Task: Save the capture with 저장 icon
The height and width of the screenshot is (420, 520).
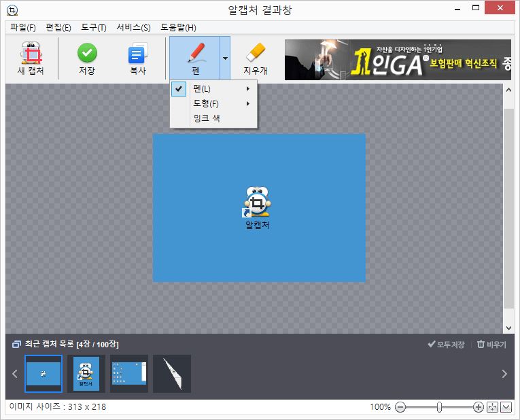Action: (86, 58)
